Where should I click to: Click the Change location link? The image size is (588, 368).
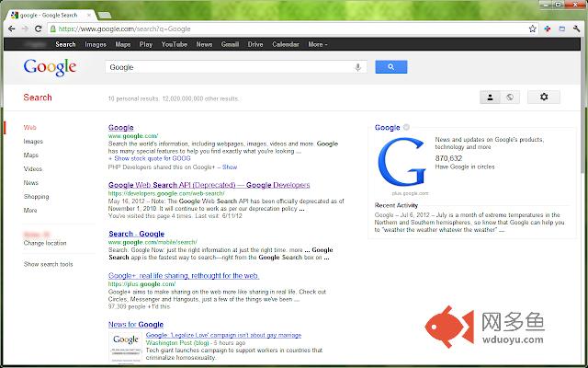pyautogui.click(x=45, y=243)
